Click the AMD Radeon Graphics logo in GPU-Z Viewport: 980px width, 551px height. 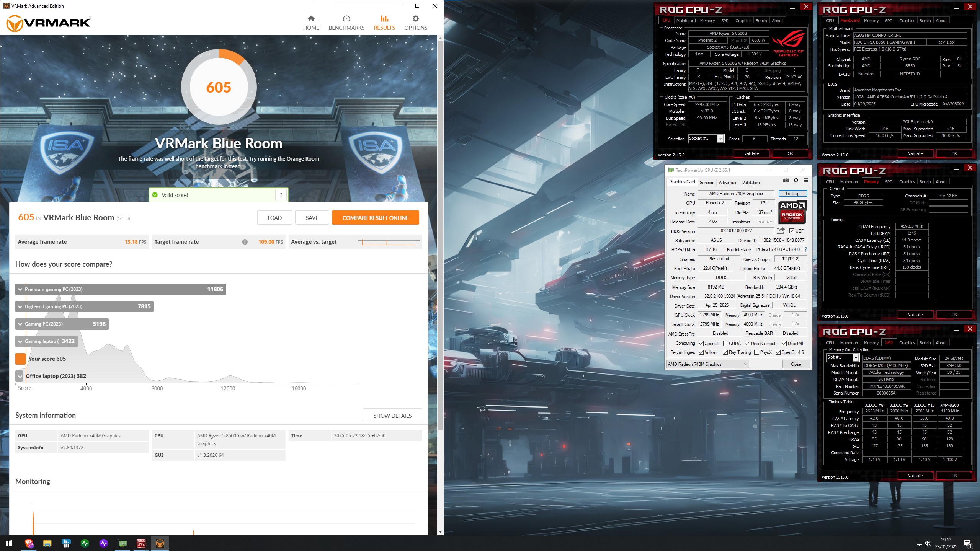792,212
